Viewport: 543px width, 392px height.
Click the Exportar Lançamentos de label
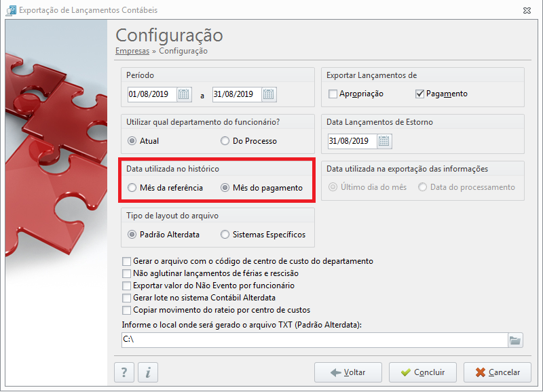[371, 75]
